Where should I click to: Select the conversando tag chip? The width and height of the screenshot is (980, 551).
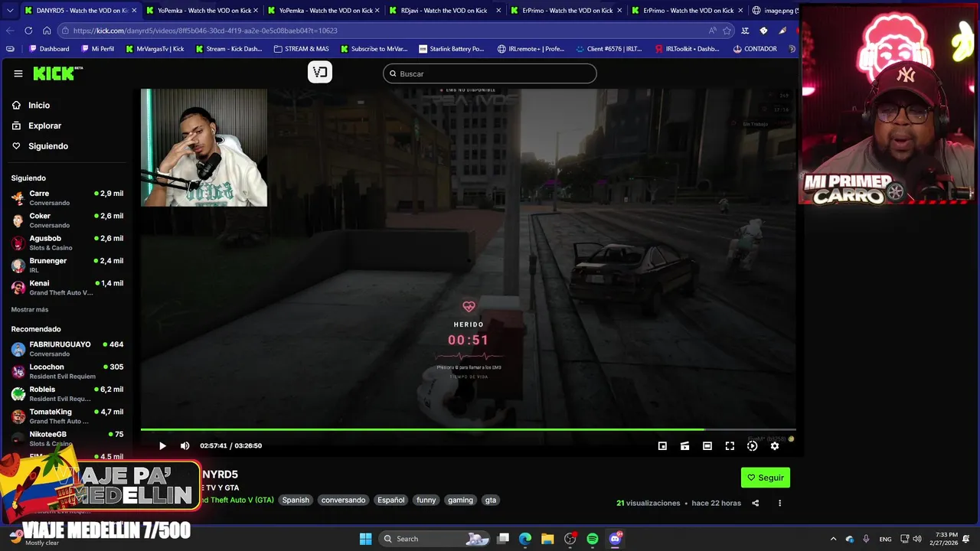pyautogui.click(x=343, y=500)
